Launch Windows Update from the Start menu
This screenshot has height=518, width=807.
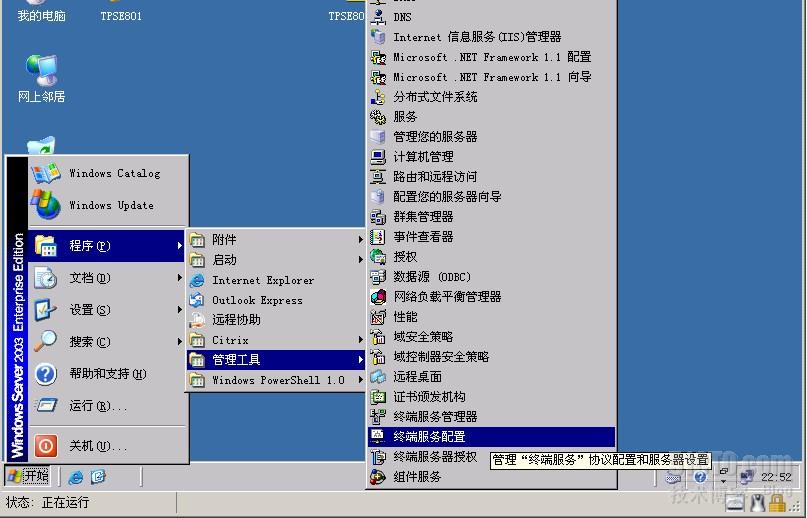pos(109,205)
